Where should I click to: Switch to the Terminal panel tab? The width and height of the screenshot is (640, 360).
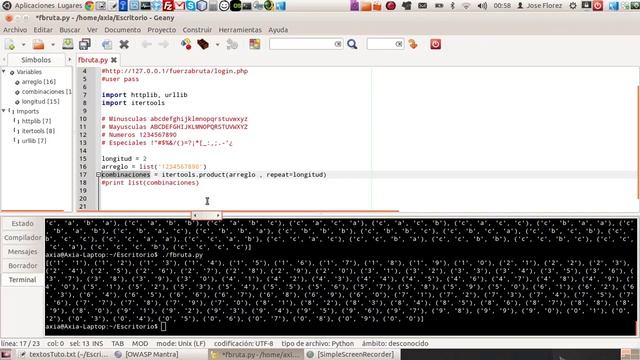point(22,280)
